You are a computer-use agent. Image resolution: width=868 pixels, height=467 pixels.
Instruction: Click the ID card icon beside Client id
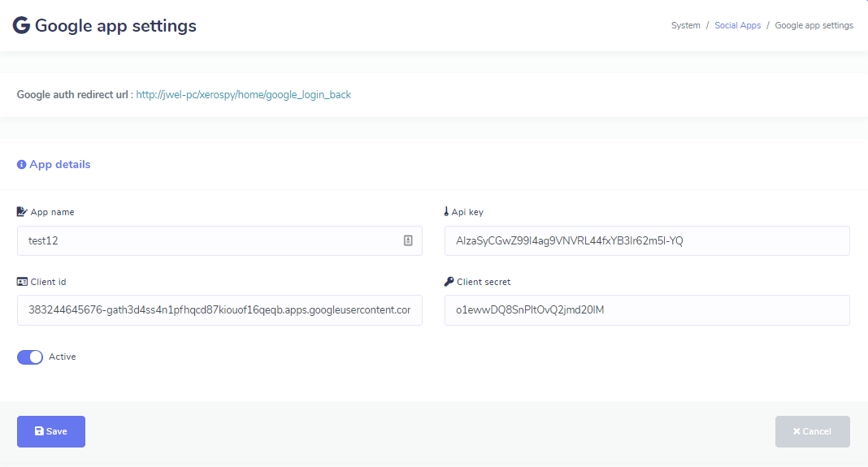pos(22,282)
